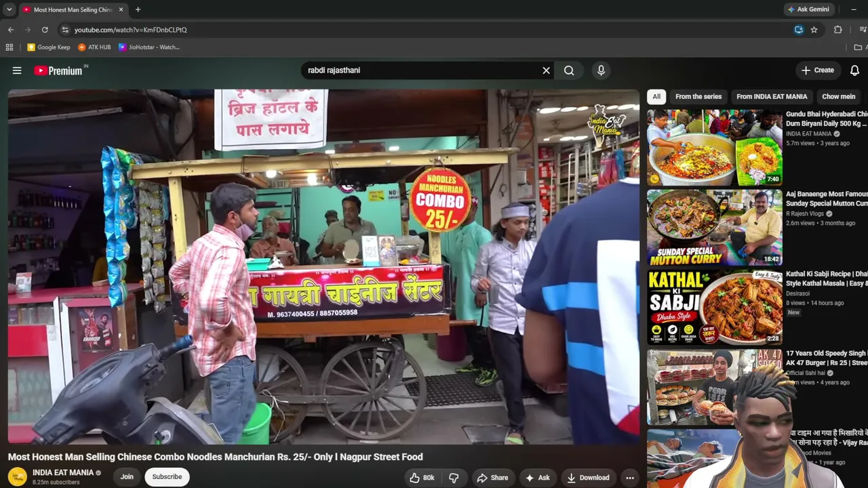Open Chrome extensions puzzle icon
This screenshot has height=488, width=868.
click(838, 30)
